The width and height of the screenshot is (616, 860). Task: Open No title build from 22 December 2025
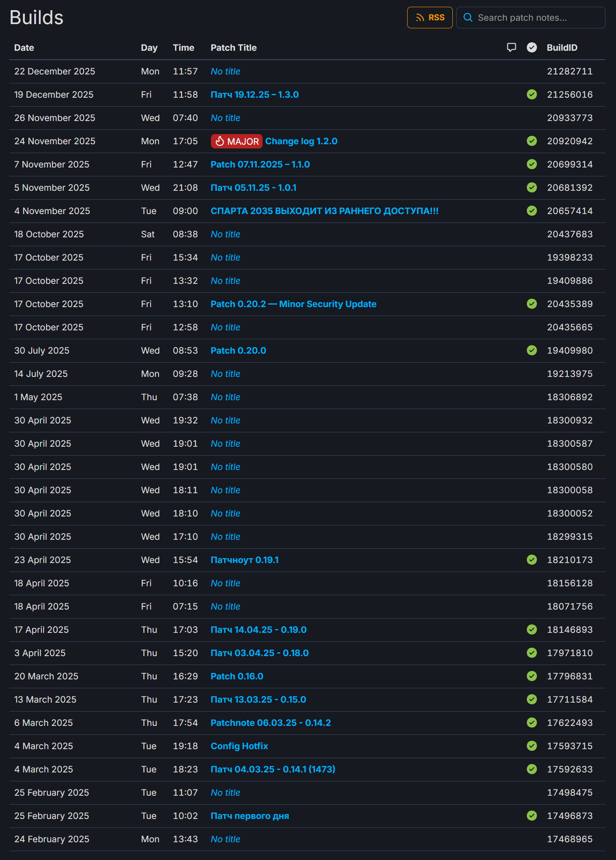pyautogui.click(x=225, y=71)
